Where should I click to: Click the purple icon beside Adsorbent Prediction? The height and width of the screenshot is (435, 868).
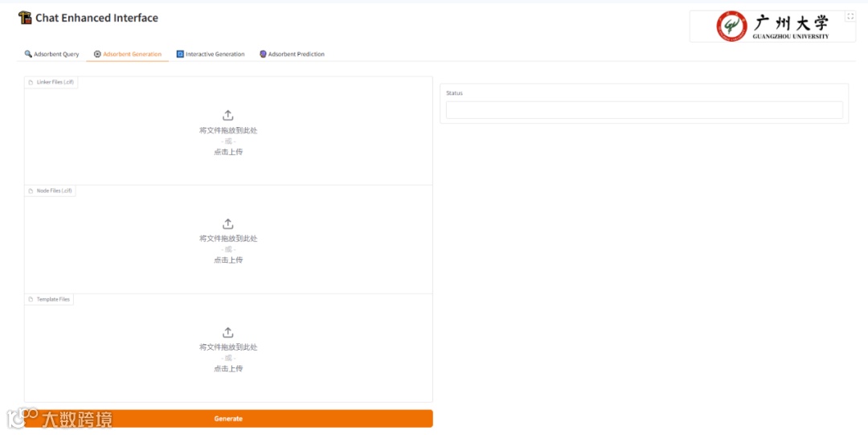click(x=263, y=54)
